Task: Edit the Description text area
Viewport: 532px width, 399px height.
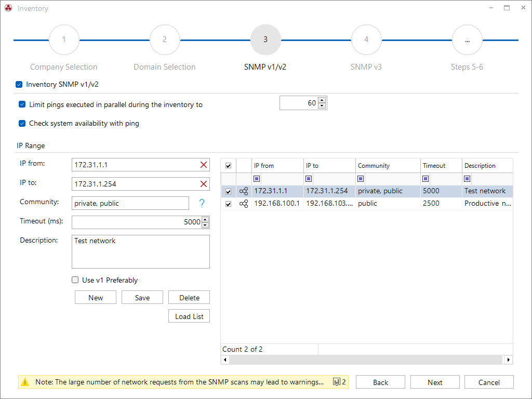Action: coord(141,252)
